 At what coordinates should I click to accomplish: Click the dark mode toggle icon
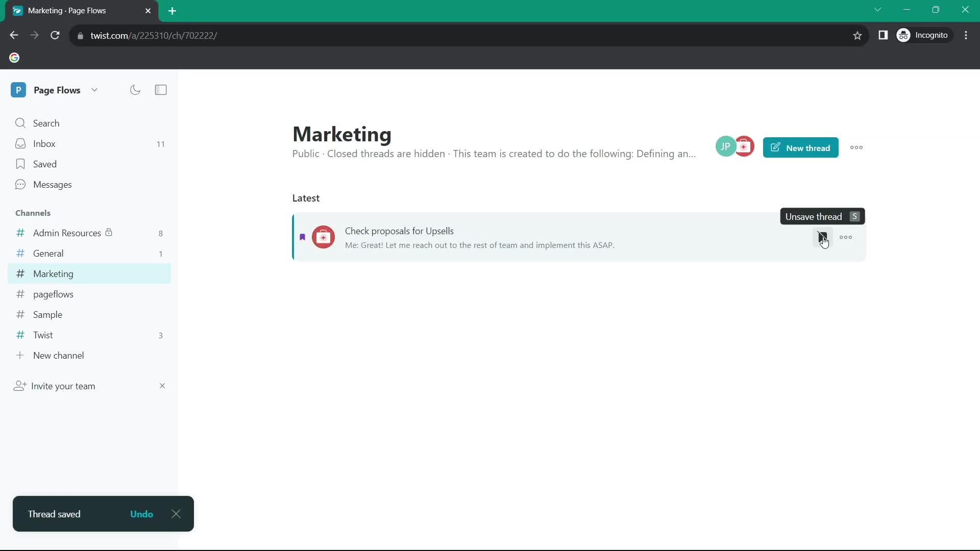135,89
